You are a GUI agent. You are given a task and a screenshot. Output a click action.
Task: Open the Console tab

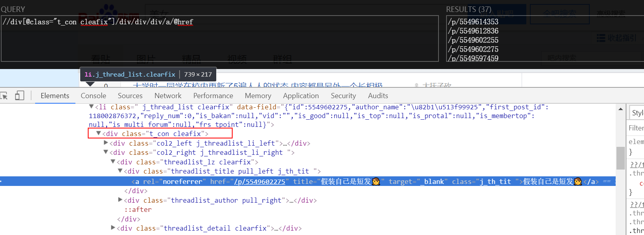[x=93, y=96]
